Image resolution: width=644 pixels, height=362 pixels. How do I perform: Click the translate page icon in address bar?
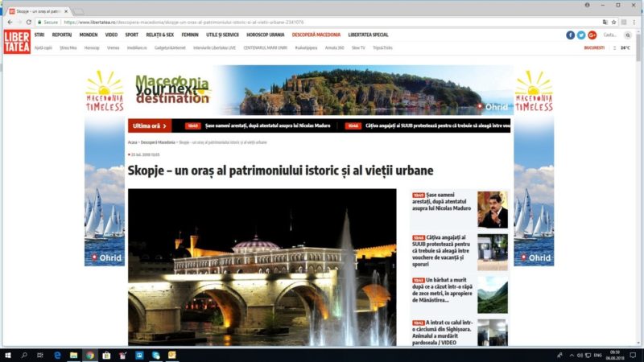605,23
